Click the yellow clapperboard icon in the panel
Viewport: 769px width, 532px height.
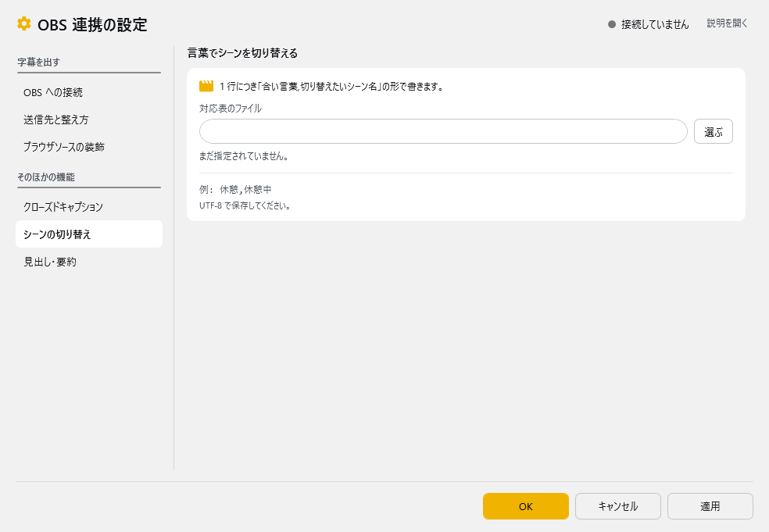pos(206,86)
